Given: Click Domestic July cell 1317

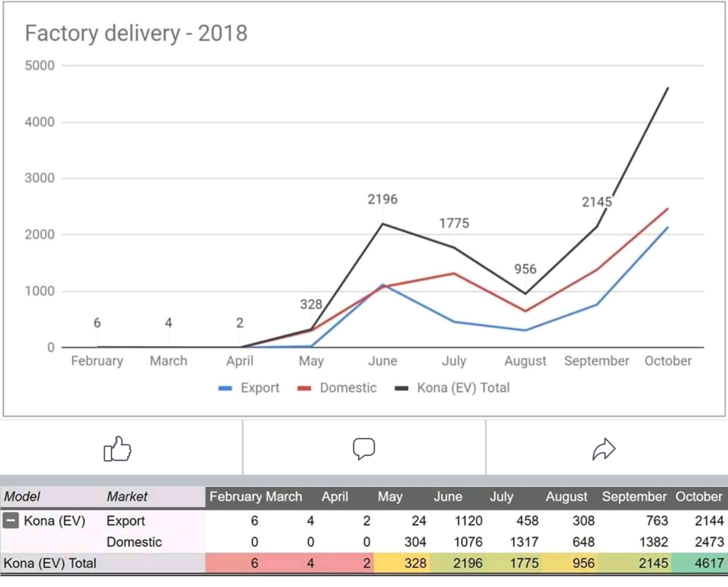Looking at the screenshot, I should (524, 542).
